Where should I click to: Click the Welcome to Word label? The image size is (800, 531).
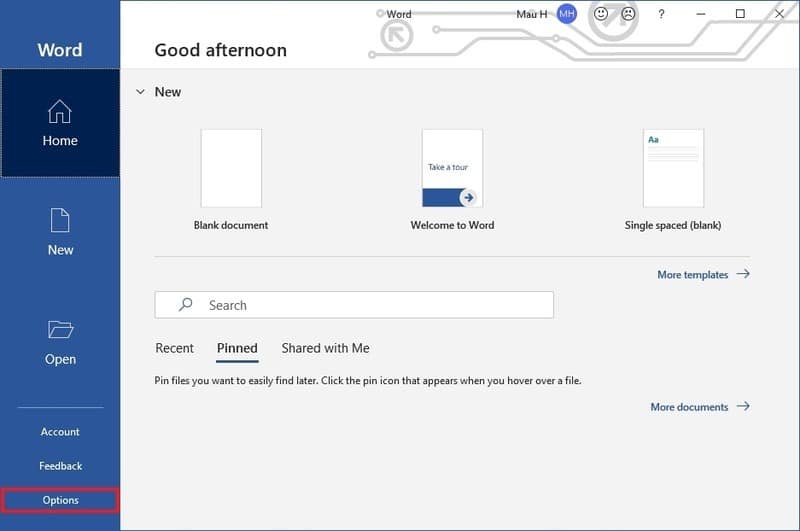coord(453,225)
